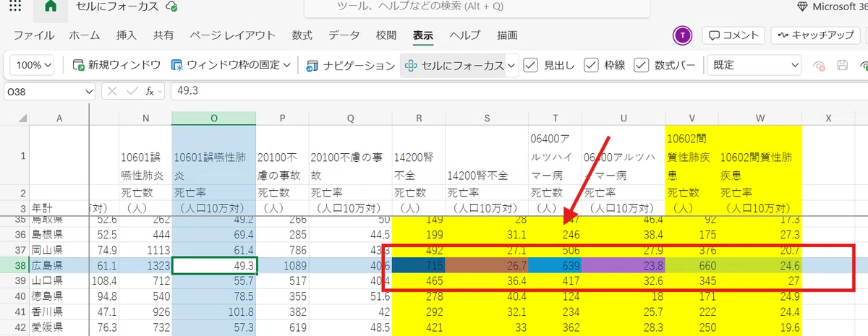Expand the ウィンドウ枠の固定 dropdown arrow
The height and width of the screenshot is (336, 868).
(x=286, y=65)
